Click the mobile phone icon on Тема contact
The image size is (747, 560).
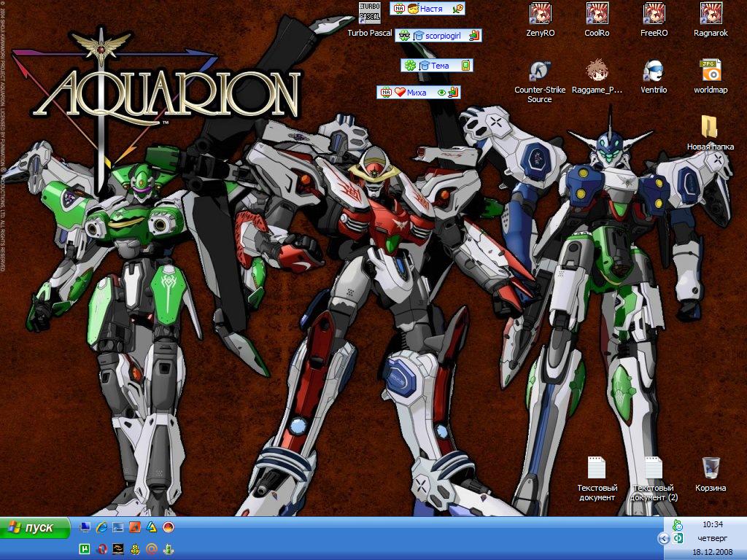point(465,65)
